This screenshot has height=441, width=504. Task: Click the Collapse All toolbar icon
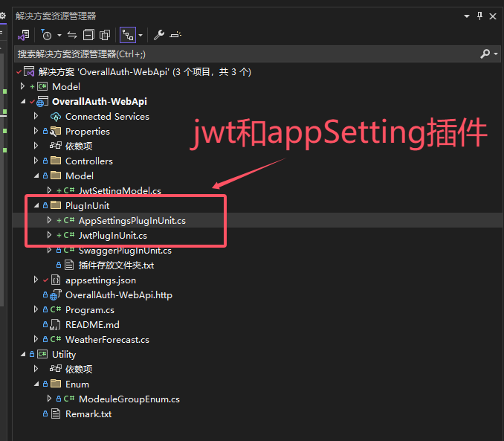pos(88,35)
